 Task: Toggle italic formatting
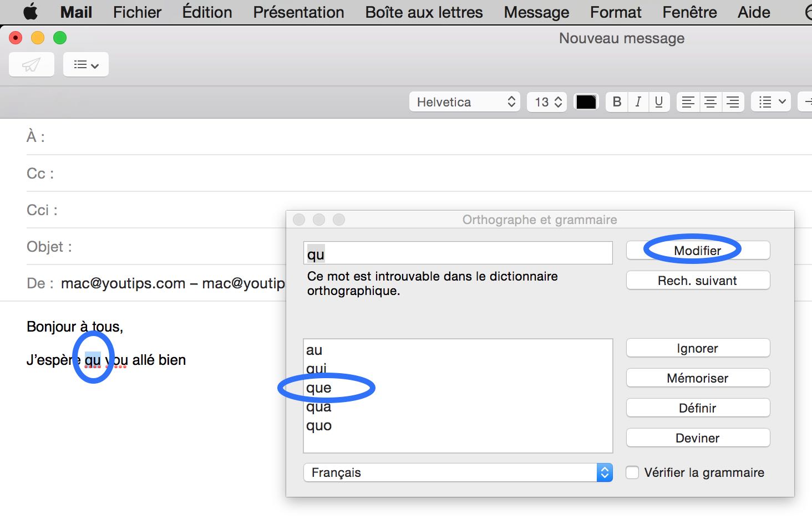[638, 102]
